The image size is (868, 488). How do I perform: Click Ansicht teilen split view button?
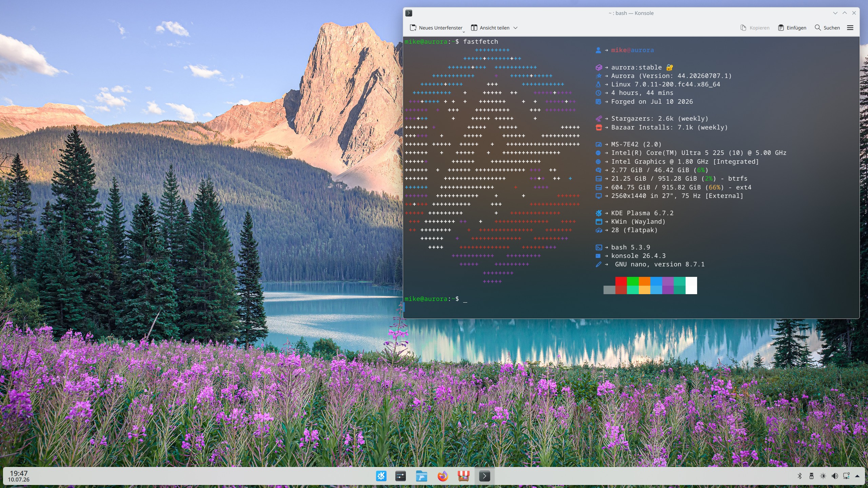(x=490, y=28)
